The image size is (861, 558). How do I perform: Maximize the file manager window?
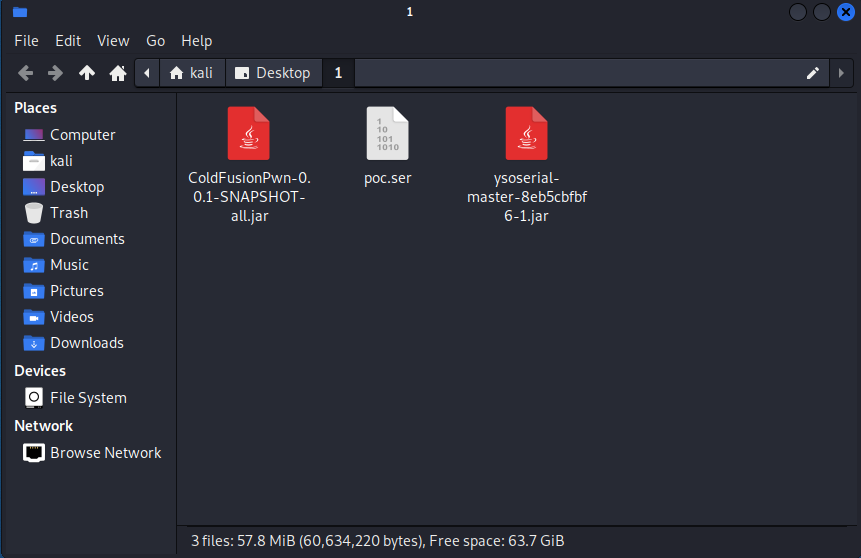[821, 12]
